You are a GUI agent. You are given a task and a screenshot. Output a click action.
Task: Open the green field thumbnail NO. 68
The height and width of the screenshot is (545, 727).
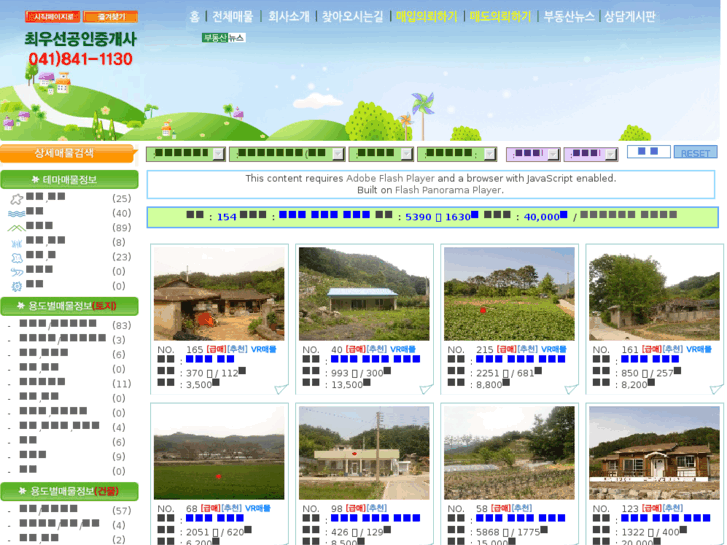coord(219,453)
